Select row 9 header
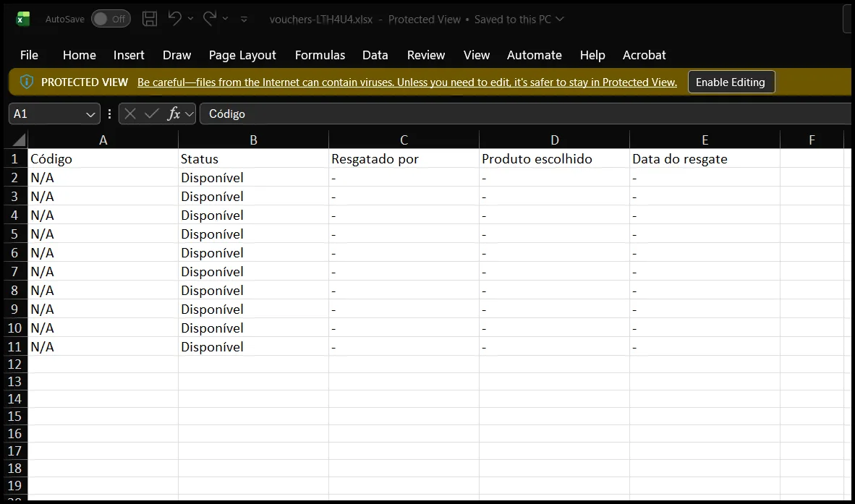Screen dimensions: 855x504 tap(14, 309)
